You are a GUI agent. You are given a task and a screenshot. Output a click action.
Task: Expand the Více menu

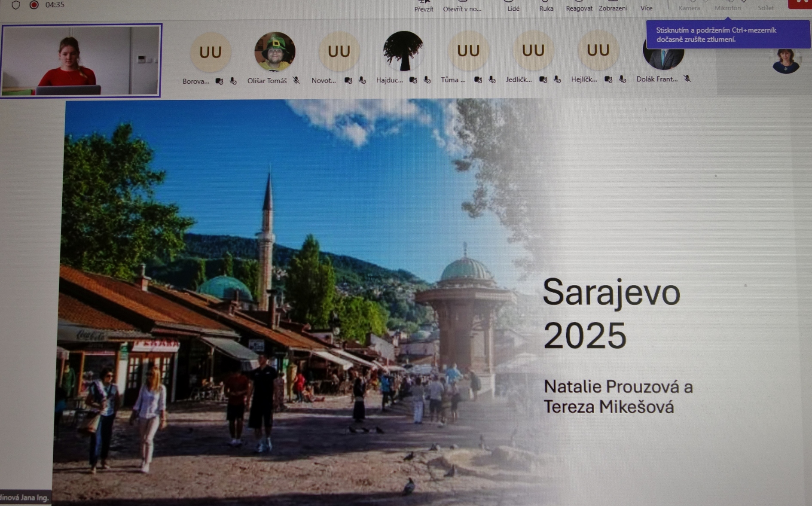[x=646, y=6]
